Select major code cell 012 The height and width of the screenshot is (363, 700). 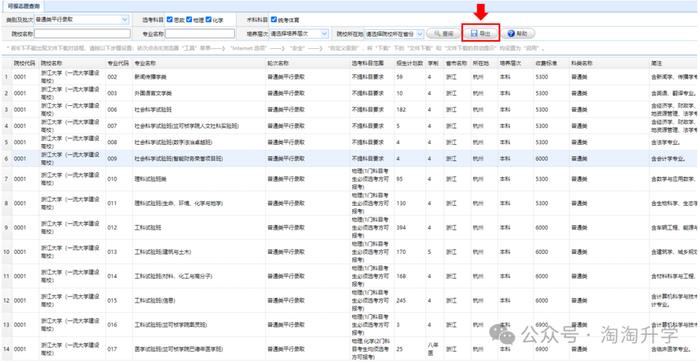point(112,227)
